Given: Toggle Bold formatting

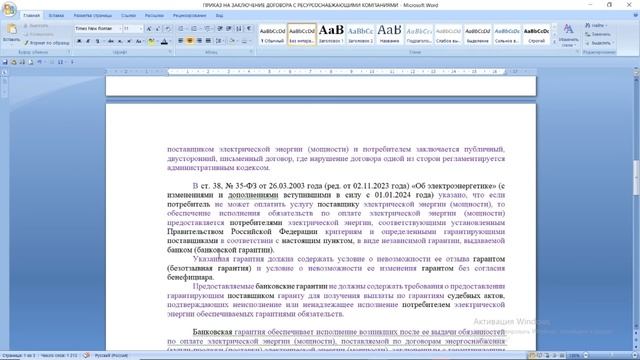Looking at the screenshot, I should coord(79,41).
